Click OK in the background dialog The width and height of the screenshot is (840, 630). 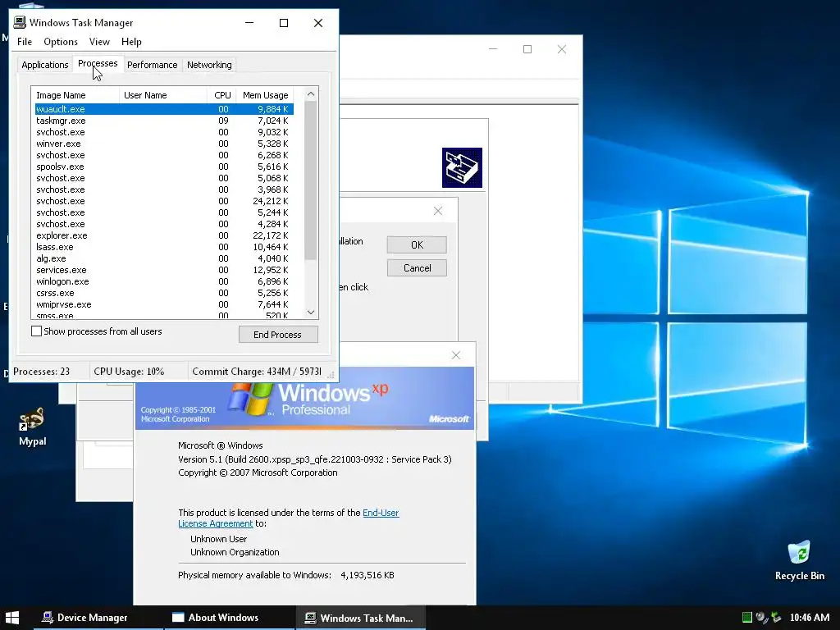point(417,244)
